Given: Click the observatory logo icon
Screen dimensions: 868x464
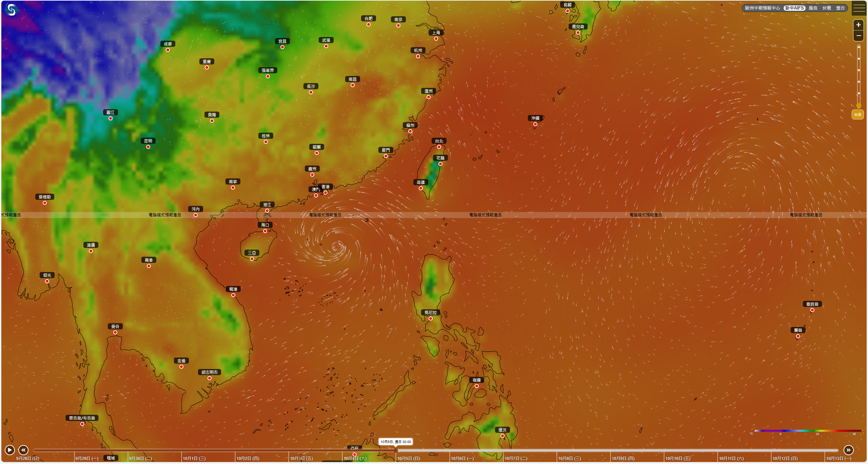Looking at the screenshot, I should tap(11, 10).
